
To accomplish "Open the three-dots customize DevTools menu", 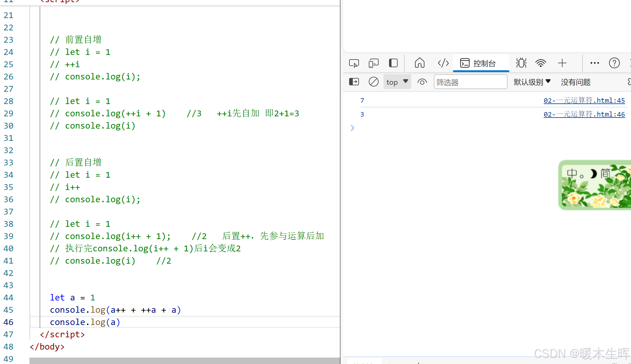I will (594, 63).
